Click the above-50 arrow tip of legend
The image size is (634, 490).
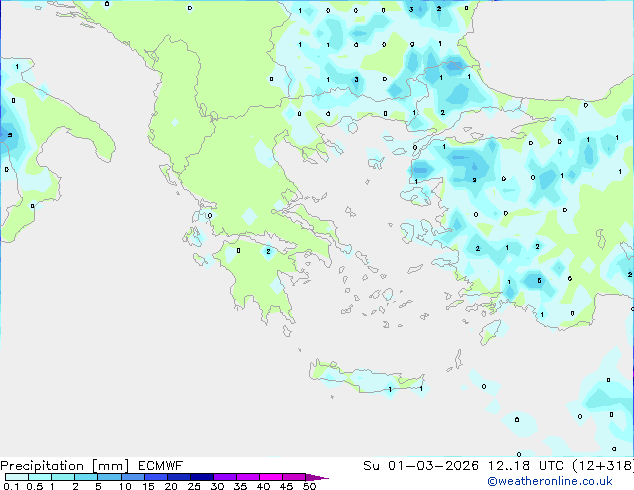coord(317,477)
